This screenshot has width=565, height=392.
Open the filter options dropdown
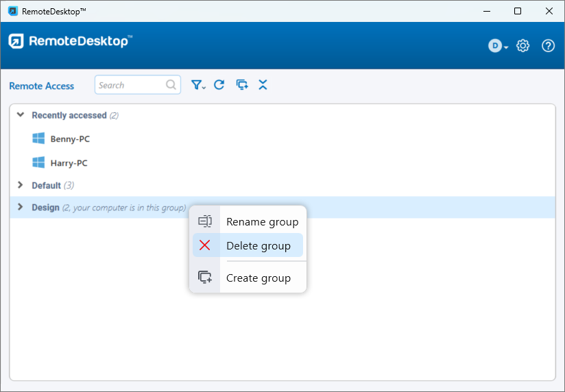click(x=198, y=85)
